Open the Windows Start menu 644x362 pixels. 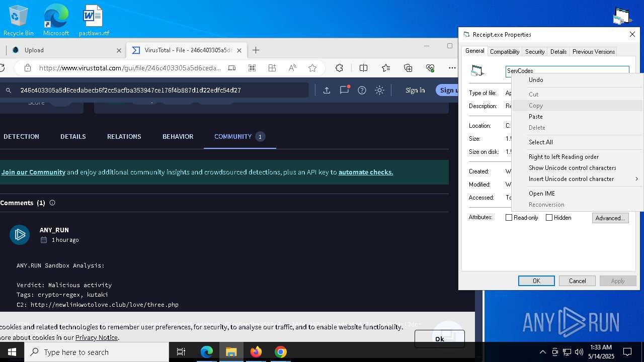(x=12, y=352)
